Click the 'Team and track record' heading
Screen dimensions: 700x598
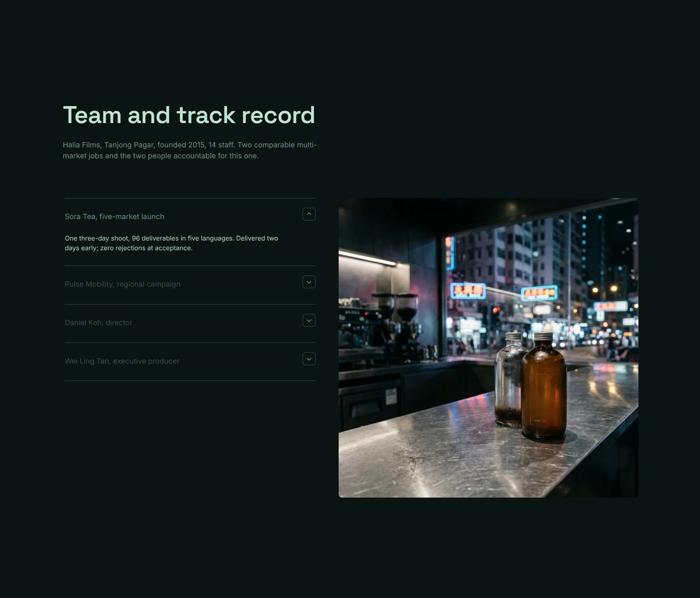pos(189,115)
